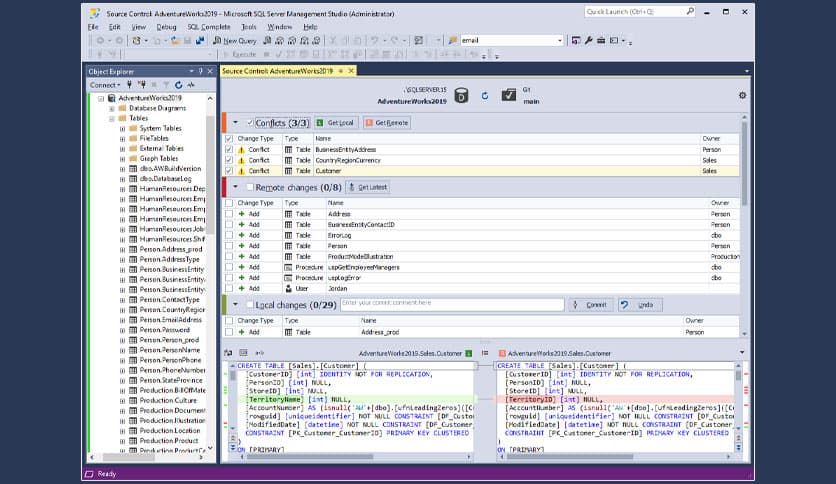The image size is (836, 484).
Task: Click Object Explorer connect plug icon
Action: [129, 85]
